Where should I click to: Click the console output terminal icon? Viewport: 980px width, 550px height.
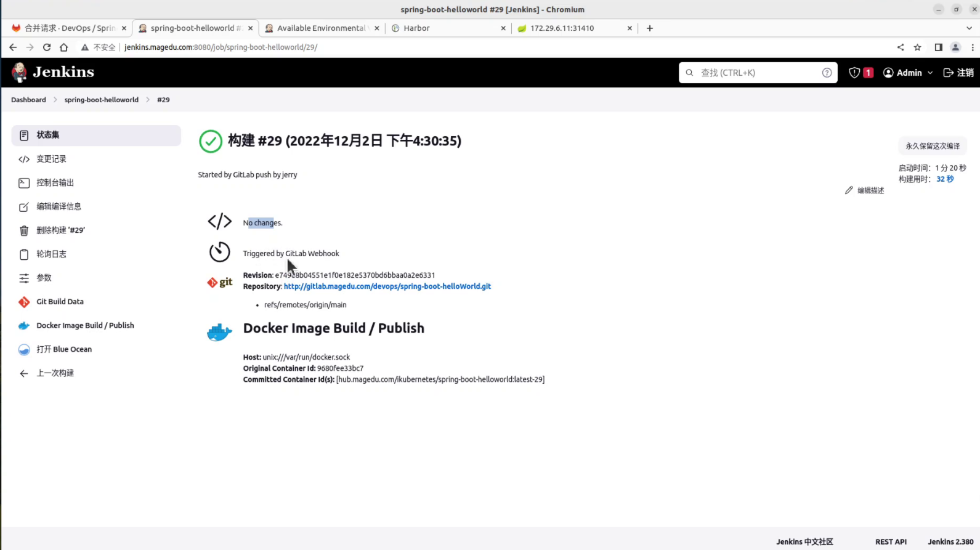tap(24, 183)
